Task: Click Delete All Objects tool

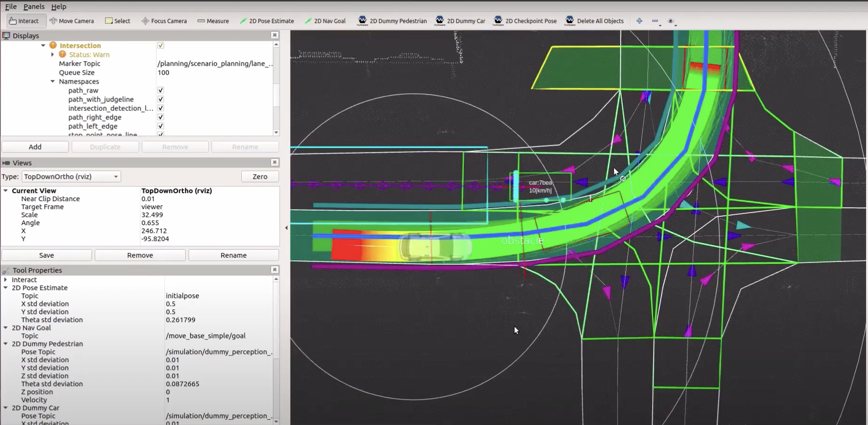Action: point(594,21)
